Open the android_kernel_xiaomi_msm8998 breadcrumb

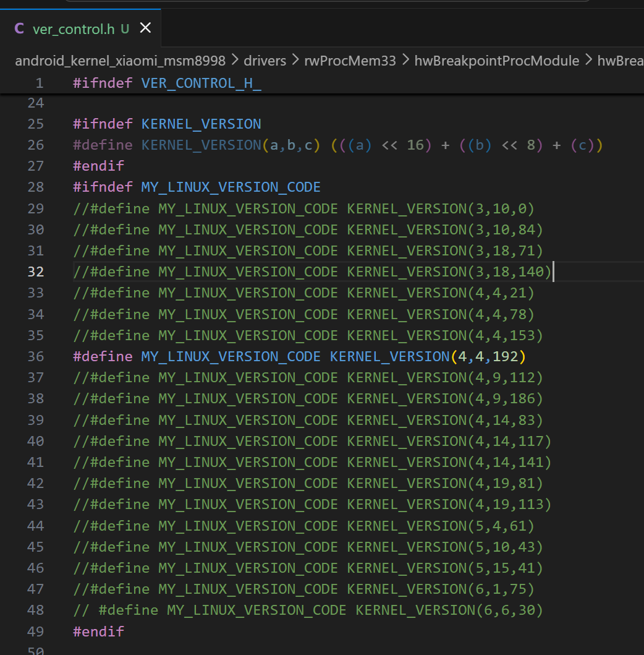pyautogui.click(x=120, y=61)
